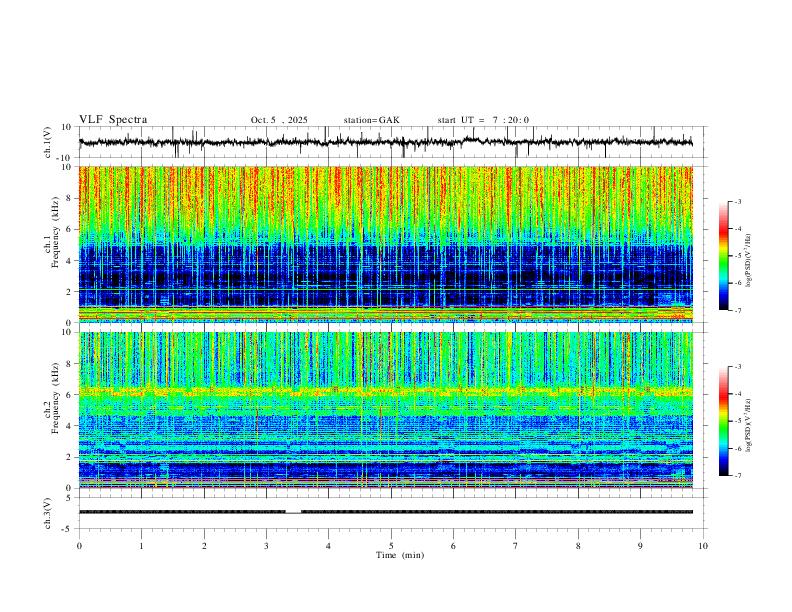Click the "start UT = 7 : 20: 0" text
This screenshot has width=792, height=612.
point(483,120)
